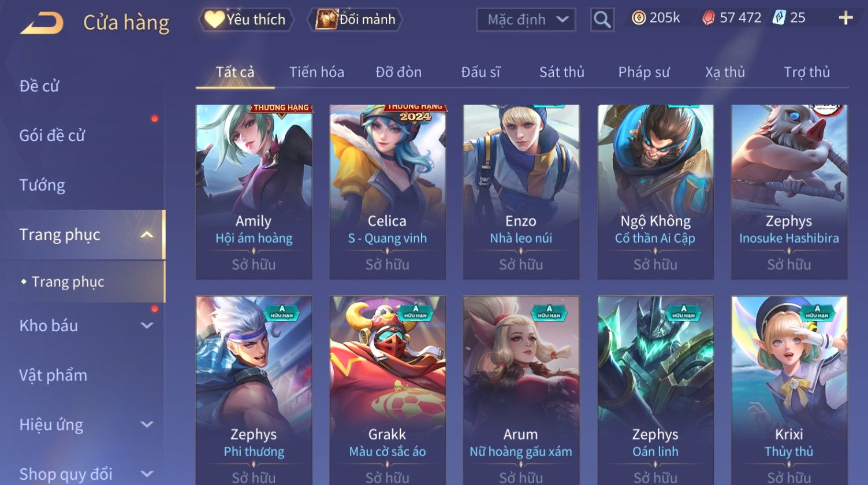Open Đổi mảnh fragment exchange
The width and height of the screenshot is (868, 485).
(356, 20)
